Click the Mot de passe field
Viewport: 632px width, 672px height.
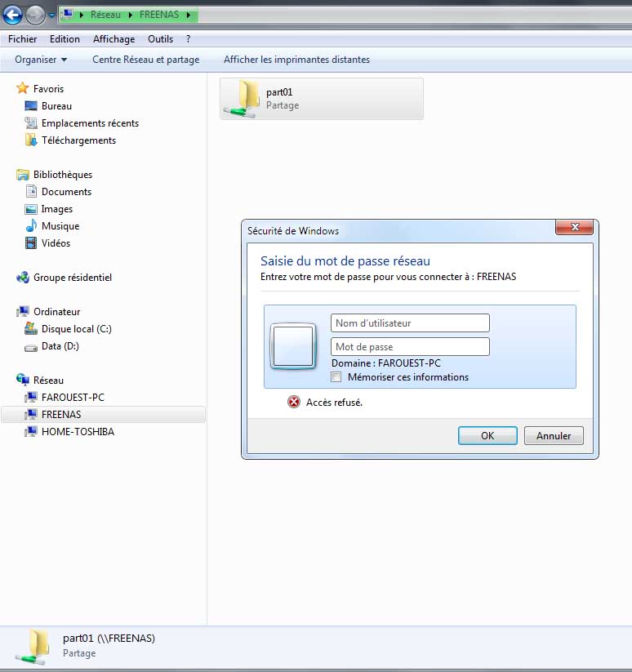pyautogui.click(x=410, y=347)
